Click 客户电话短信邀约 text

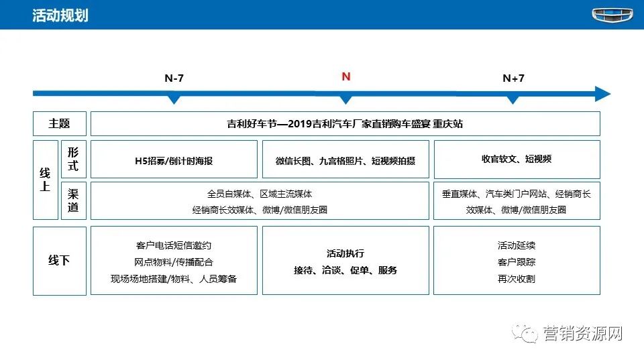(x=174, y=245)
